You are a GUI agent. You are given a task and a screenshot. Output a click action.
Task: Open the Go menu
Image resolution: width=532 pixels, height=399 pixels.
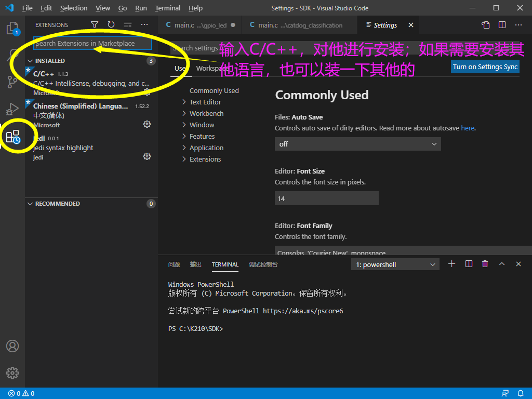pyautogui.click(x=123, y=8)
